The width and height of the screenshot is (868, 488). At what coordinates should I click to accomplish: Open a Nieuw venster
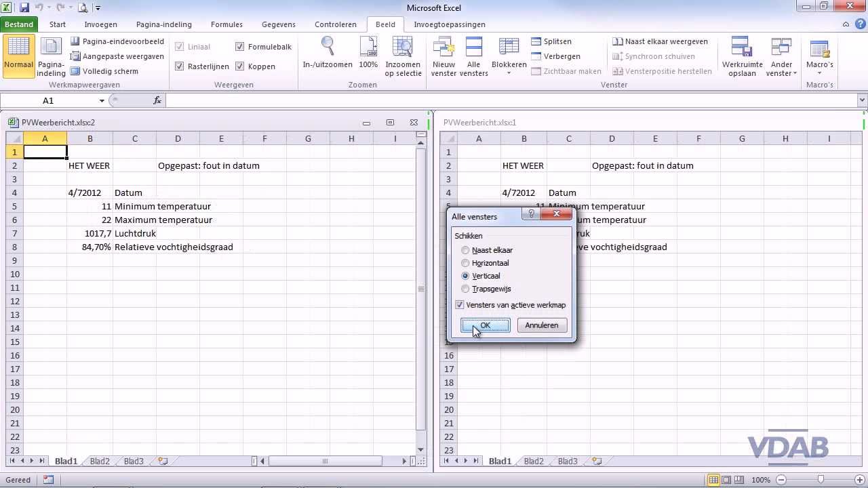(443, 56)
